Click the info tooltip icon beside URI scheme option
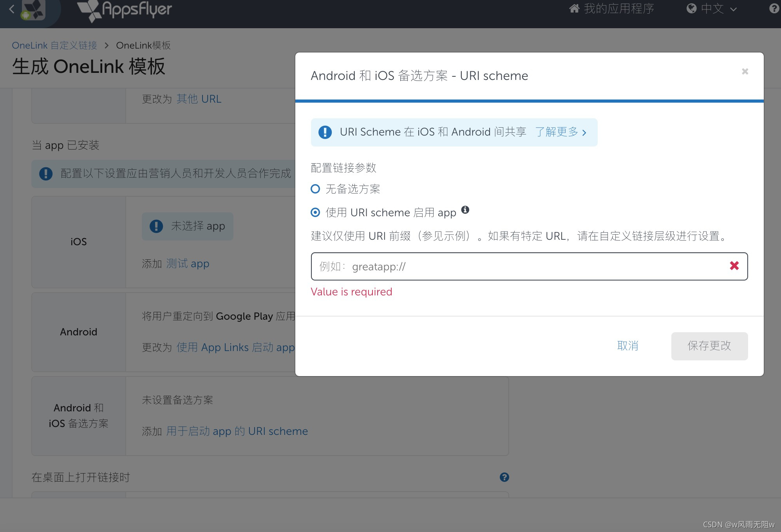 pyautogui.click(x=465, y=210)
